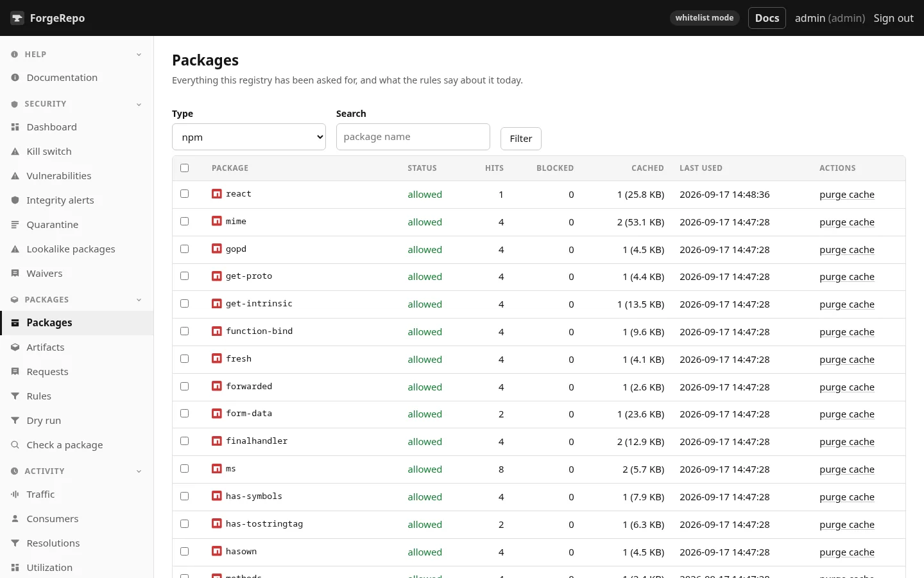Click the allowed status of fresh
The width and height of the screenshot is (924, 578).
[x=425, y=360]
